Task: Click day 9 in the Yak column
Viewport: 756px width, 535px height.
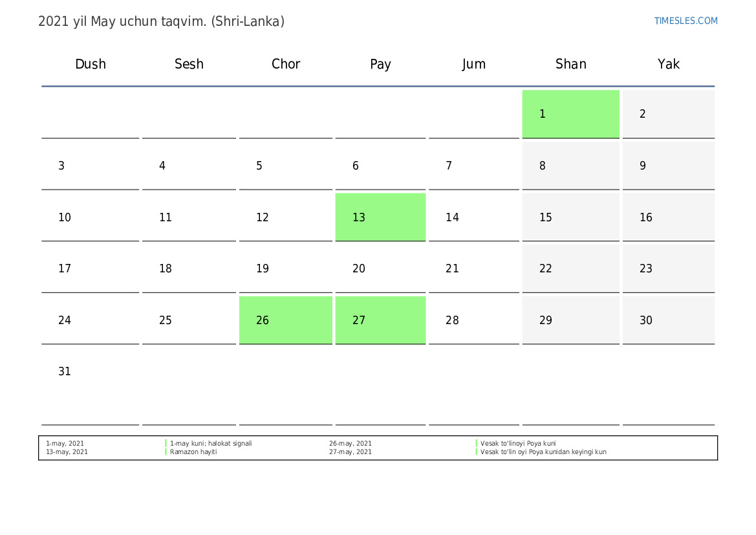Action: (x=668, y=166)
